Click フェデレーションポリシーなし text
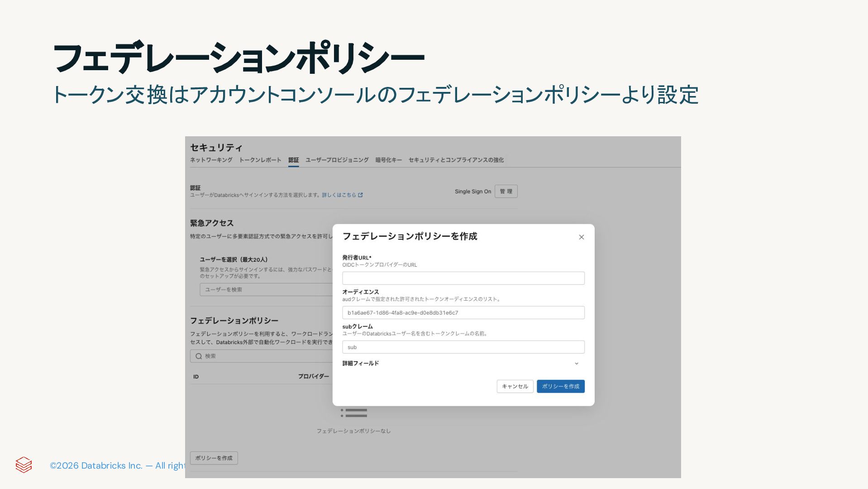This screenshot has width=868, height=489. pos(353,431)
